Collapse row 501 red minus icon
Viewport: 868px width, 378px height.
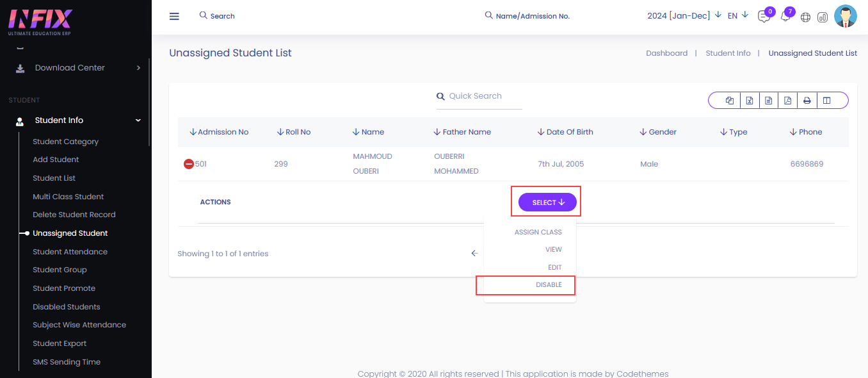click(x=189, y=164)
